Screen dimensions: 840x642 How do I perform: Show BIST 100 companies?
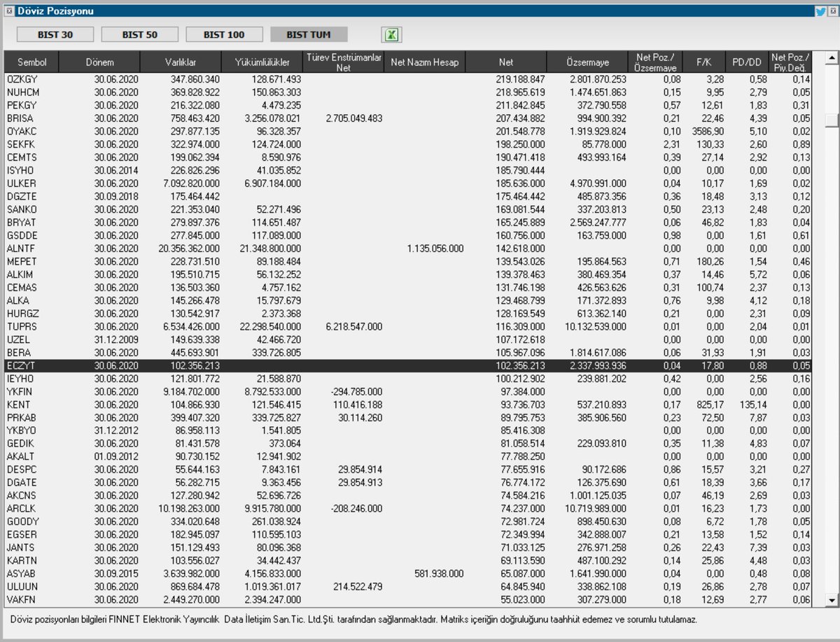click(x=223, y=34)
